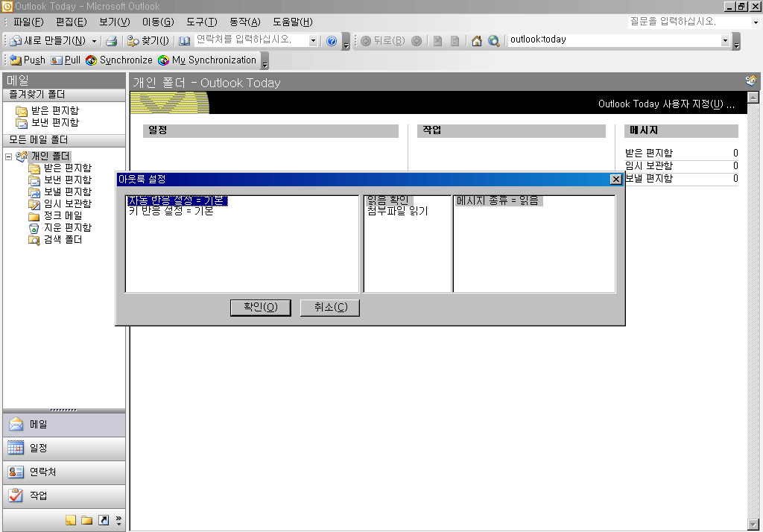Open the 도움말(H) menu
This screenshot has width=763, height=532.
pos(292,22)
